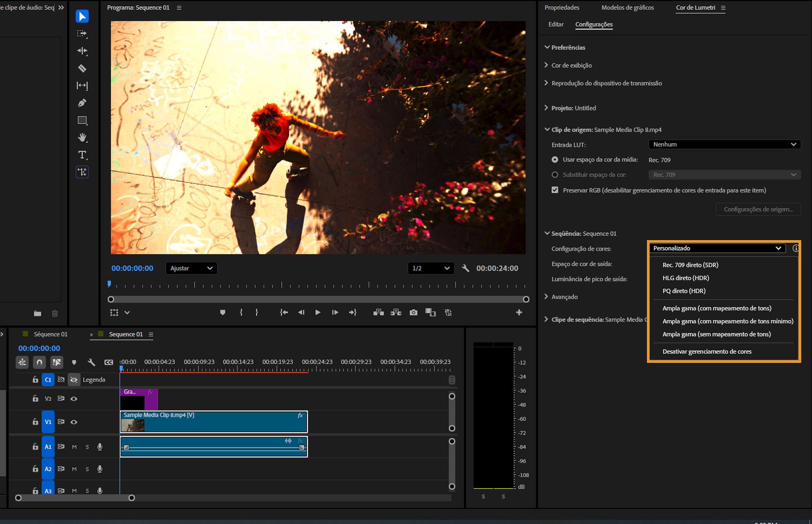The width and height of the screenshot is (812, 524).
Task: Toggle V2 track visibility eye
Action: point(74,398)
